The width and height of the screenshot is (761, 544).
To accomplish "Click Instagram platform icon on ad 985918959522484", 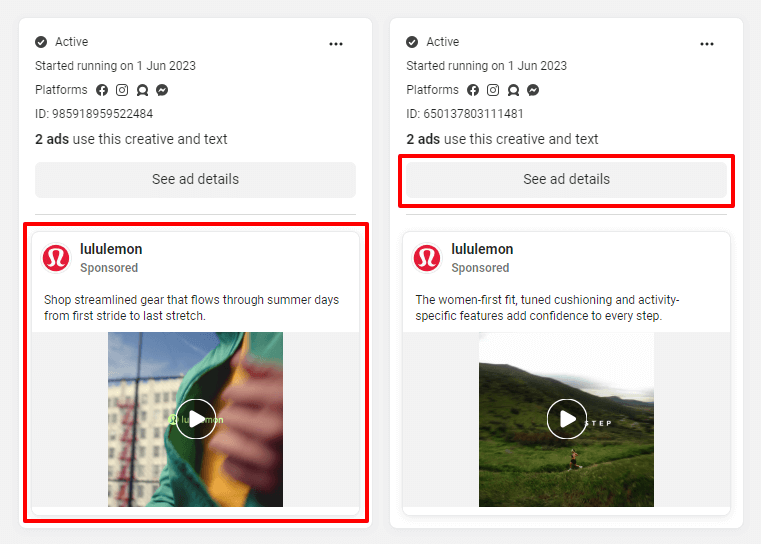I will pyautogui.click(x=122, y=90).
